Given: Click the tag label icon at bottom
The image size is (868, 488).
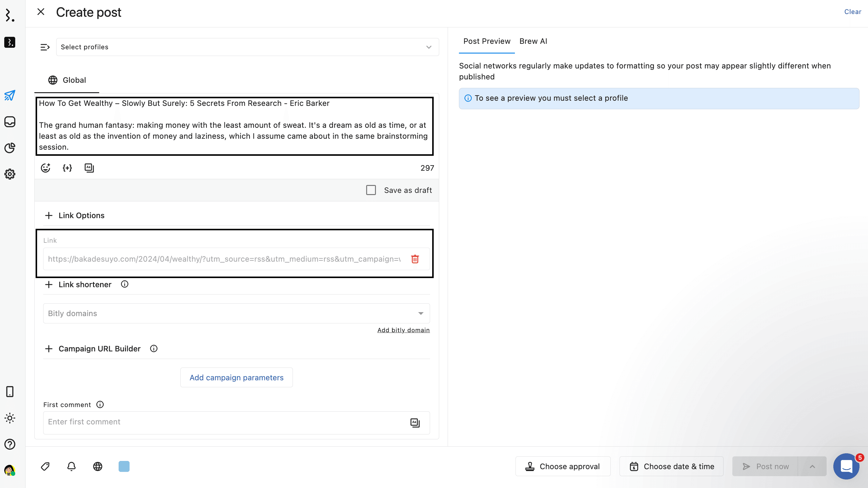Looking at the screenshot, I should click(45, 466).
